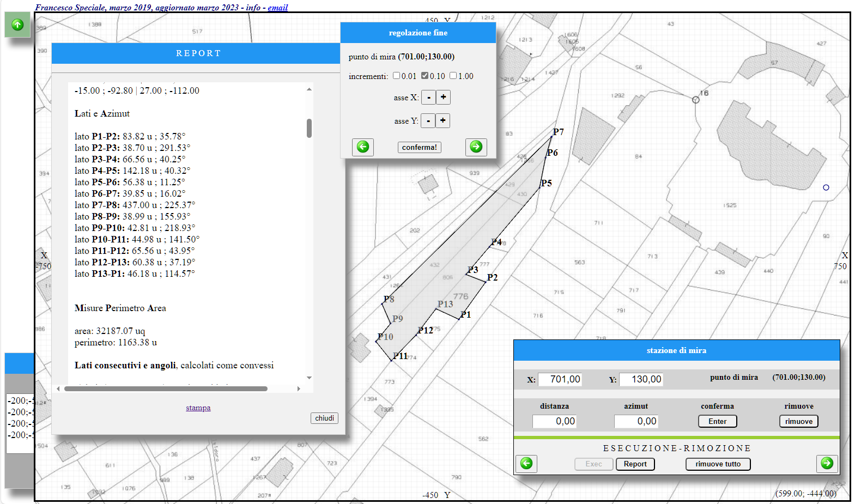Click the report horizontal scrollbar thumb
The image size is (861, 504).
click(x=166, y=388)
